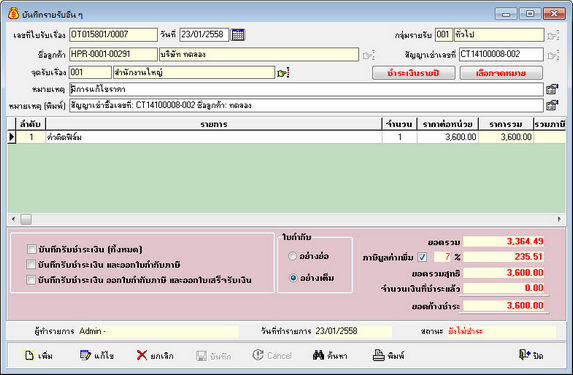Click the แก้ไข (edit) toolbar button
The width and height of the screenshot is (573, 375).
point(97,355)
